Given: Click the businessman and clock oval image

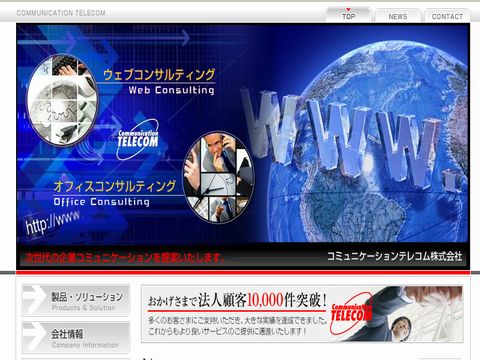Looking at the screenshot, I should coord(218,177).
